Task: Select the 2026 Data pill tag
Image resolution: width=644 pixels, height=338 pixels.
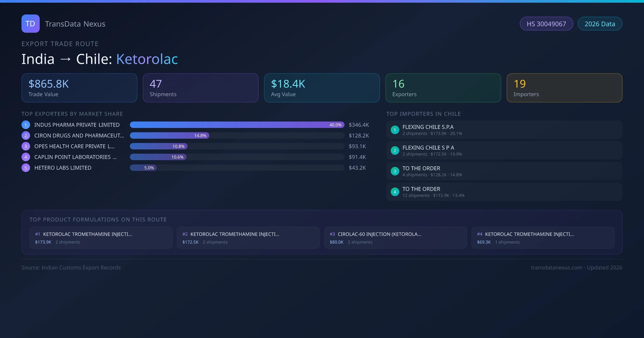Action: [600, 24]
